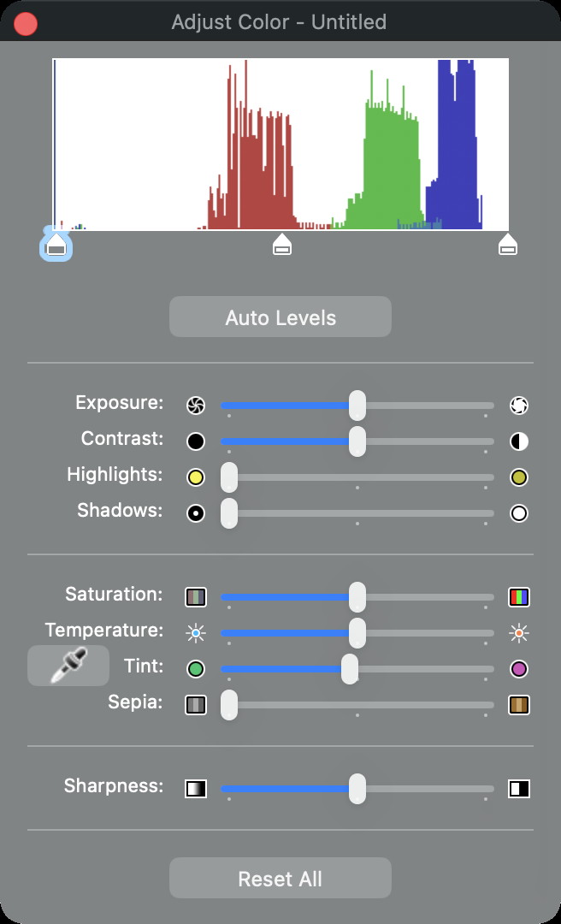This screenshot has width=561, height=924.
Task: Click the eyedropper white balance tool
Action: [68, 666]
